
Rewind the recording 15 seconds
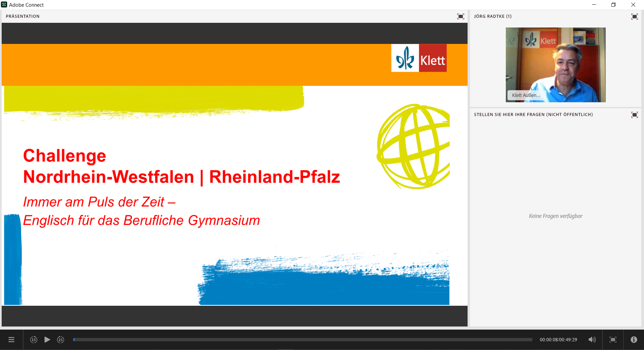34,340
